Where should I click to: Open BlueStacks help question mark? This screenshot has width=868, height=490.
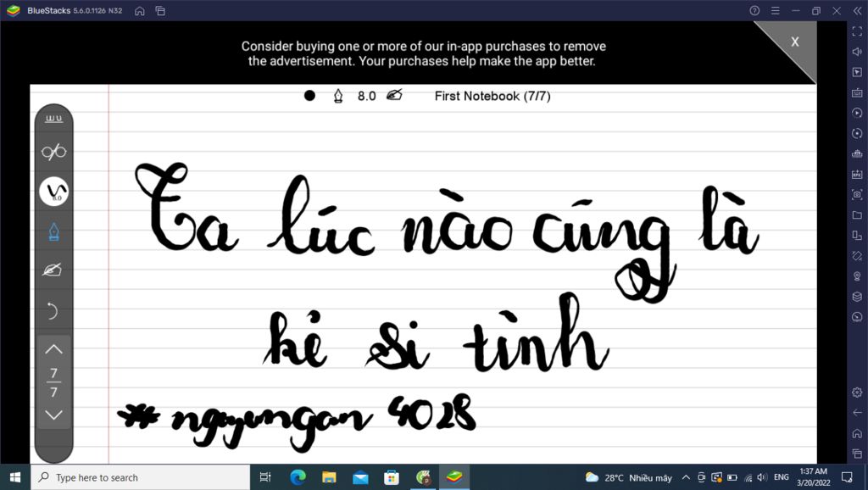point(754,10)
